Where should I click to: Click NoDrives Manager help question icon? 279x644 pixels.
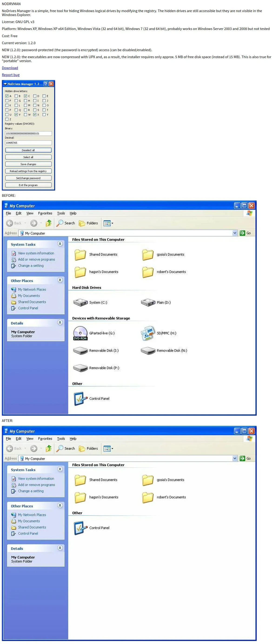[x=46, y=84]
